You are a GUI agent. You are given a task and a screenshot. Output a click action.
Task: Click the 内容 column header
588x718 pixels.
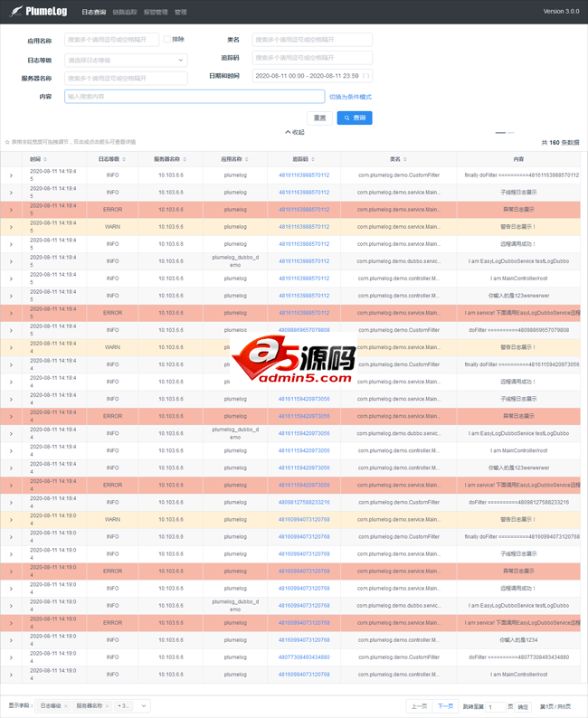(518, 159)
